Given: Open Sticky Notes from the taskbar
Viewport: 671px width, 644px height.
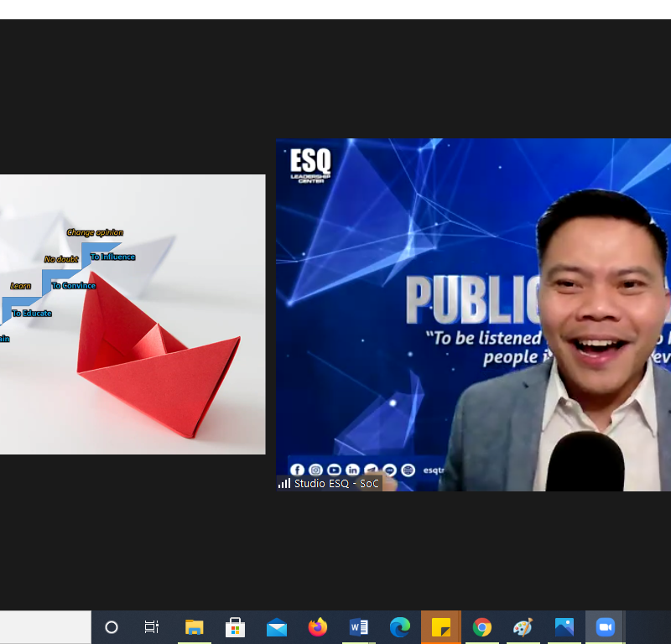Looking at the screenshot, I should [440, 627].
